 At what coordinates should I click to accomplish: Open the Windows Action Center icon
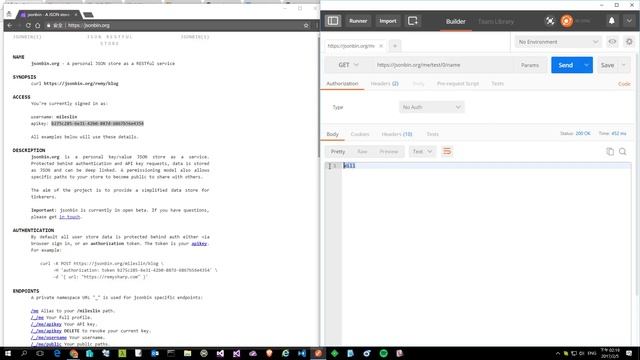pyautogui.click(x=629, y=353)
